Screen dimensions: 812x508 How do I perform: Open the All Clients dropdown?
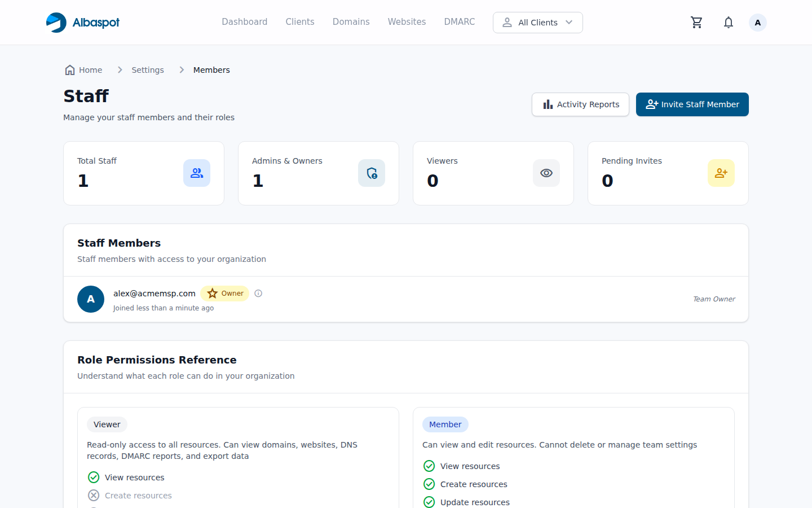coord(537,22)
